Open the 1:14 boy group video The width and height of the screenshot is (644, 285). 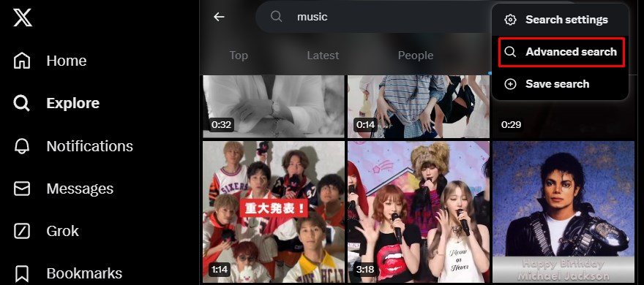pyautogui.click(x=274, y=212)
